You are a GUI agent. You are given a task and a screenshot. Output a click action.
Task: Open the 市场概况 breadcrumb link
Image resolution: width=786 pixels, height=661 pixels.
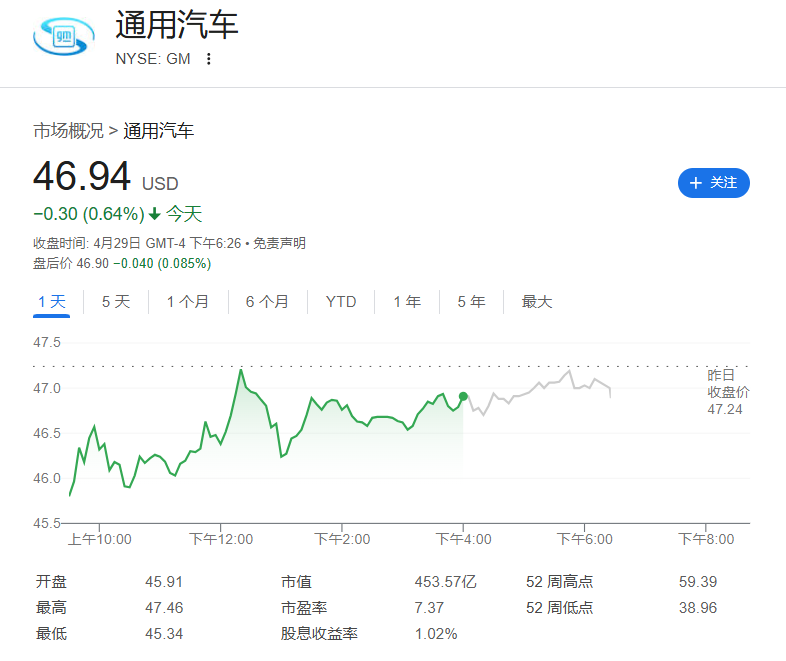[x=68, y=131]
